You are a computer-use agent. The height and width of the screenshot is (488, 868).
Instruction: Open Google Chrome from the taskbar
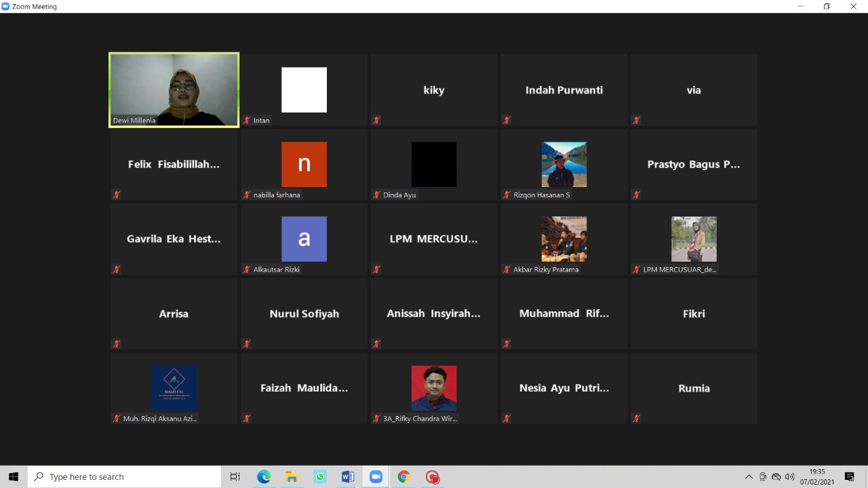pos(403,477)
